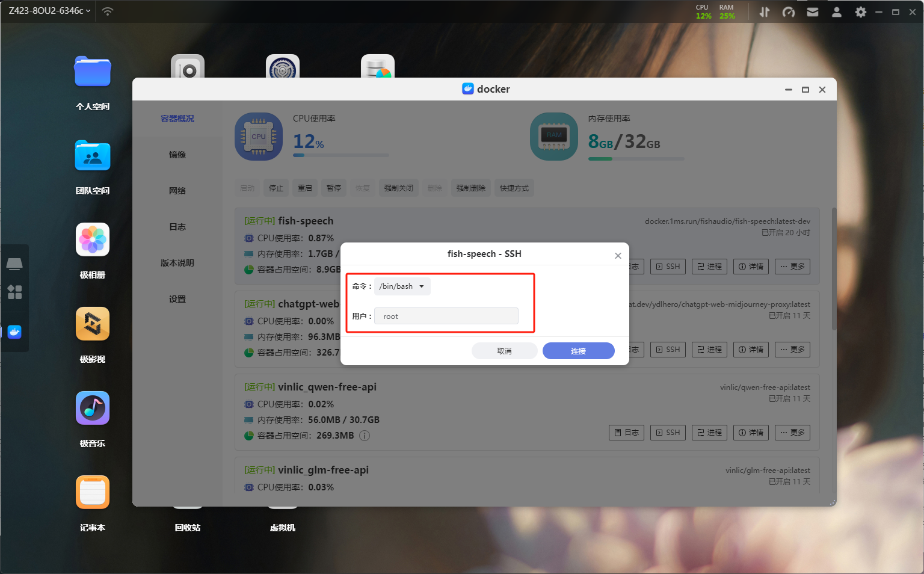Open the /bin/bash command dropdown
The height and width of the screenshot is (574, 924).
click(x=402, y=286)
